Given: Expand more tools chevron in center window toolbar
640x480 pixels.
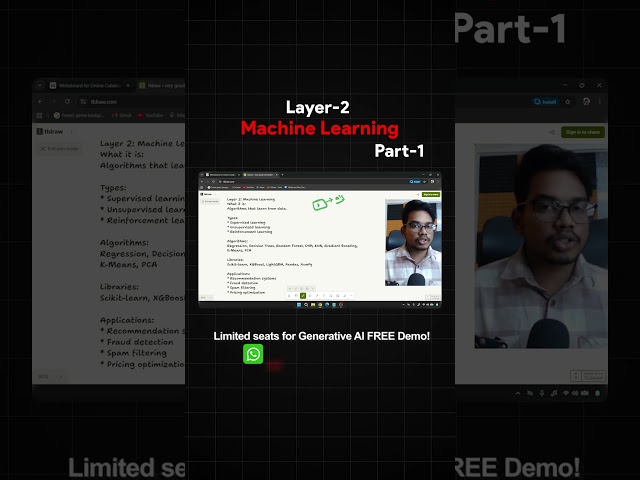Looking at the screenshot, I should coord(351,296).
